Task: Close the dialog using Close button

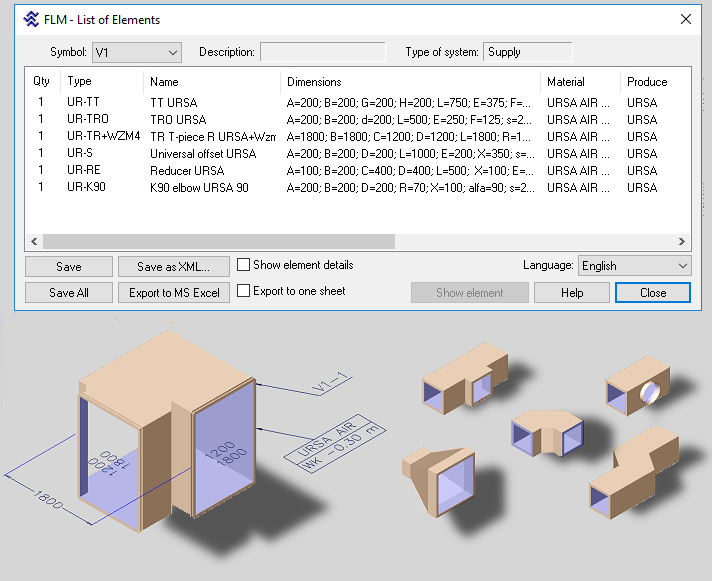Action: click(653, 293)
